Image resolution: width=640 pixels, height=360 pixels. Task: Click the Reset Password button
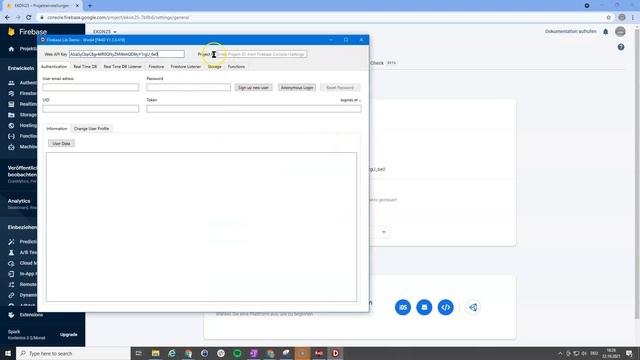(340, 87)
